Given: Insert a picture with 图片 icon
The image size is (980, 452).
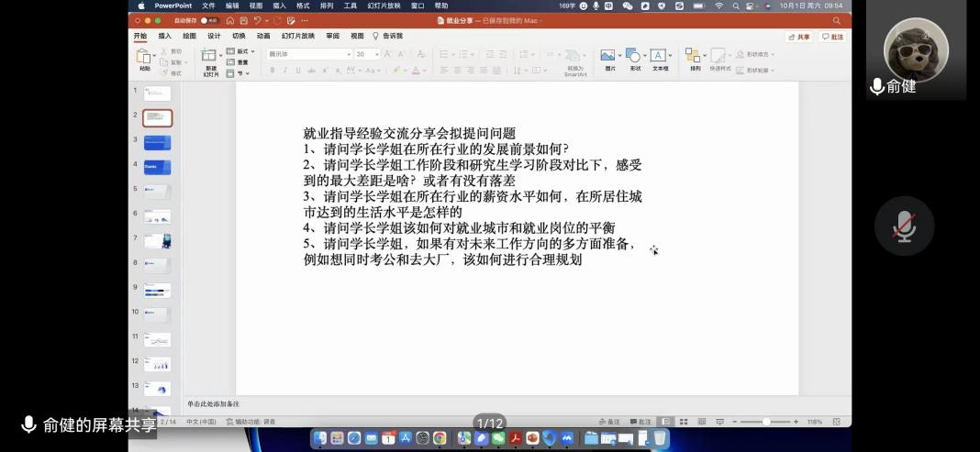Looking at the screenshot, I should [609, 58].
